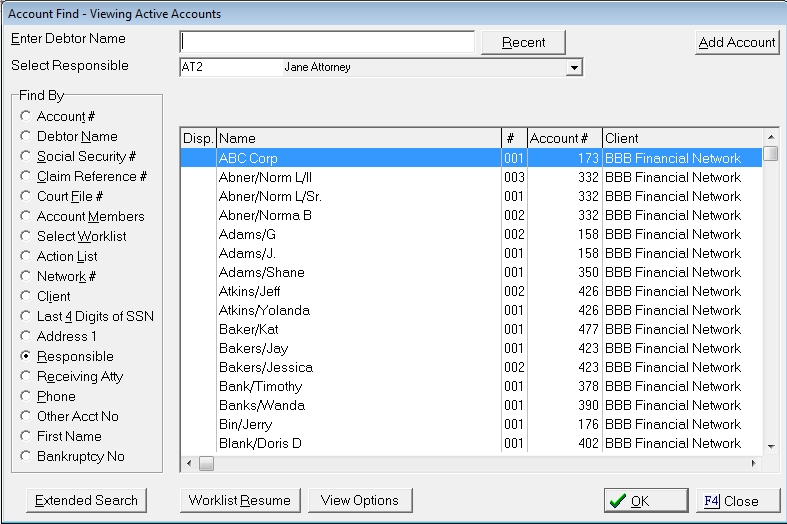Pick the Bankruptcy No radio button

tap(26, 457)
